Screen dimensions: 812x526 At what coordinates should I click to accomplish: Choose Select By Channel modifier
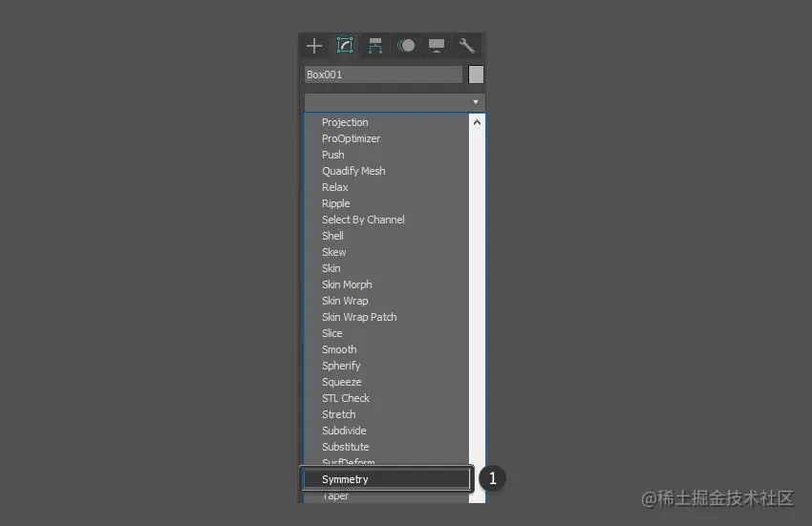pos(363,220)
